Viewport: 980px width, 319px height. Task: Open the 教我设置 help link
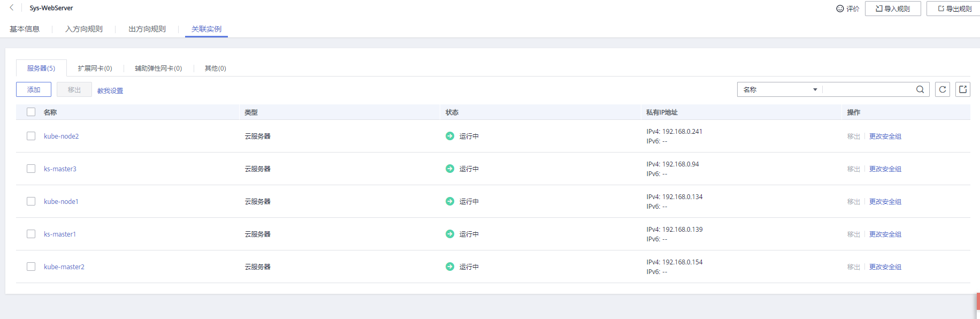pyautogui.click(x=110, y=90)
